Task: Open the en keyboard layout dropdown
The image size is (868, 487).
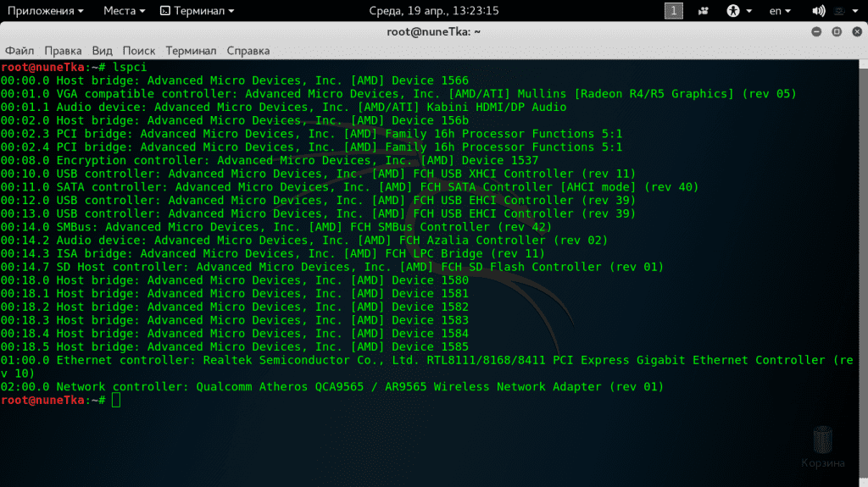Action: coord(779,11)
